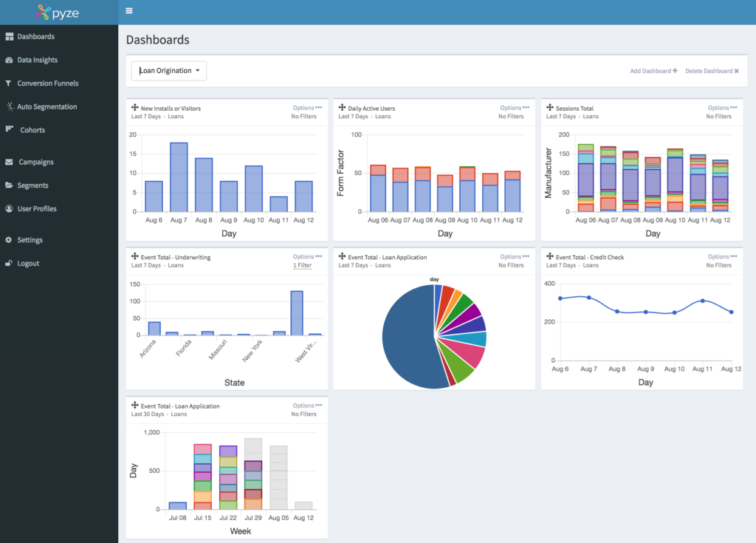Viewport: 756px width, 543px height.
Task: Click the 1 Filter link on Underwriting widget
Action: 302,265
